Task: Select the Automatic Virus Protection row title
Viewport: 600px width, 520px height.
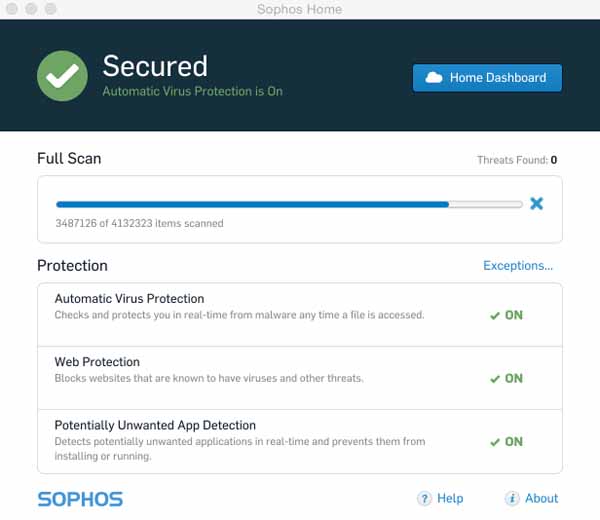Action: click(x=129, y=298)
